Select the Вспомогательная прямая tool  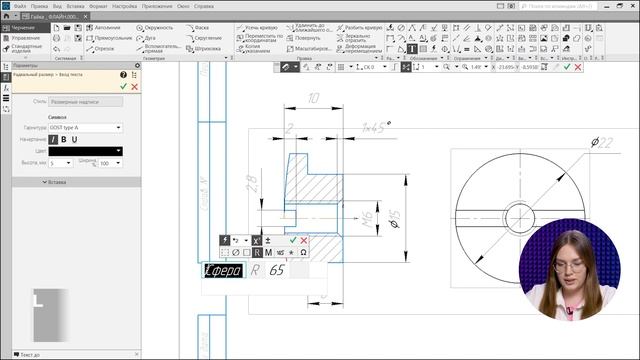point(158,49)
